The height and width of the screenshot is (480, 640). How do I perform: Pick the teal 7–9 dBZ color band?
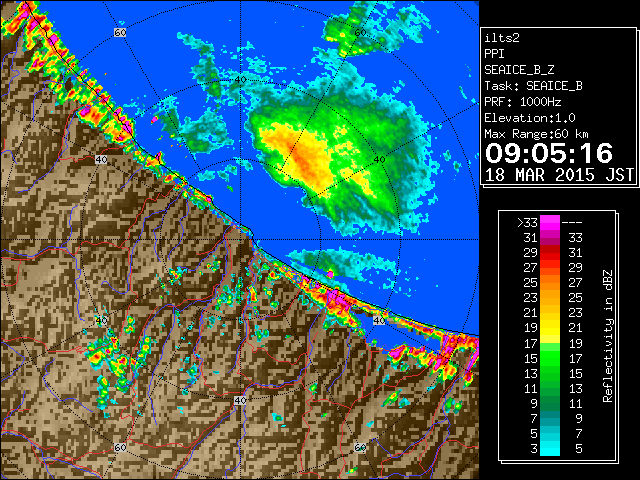(550, 418)
